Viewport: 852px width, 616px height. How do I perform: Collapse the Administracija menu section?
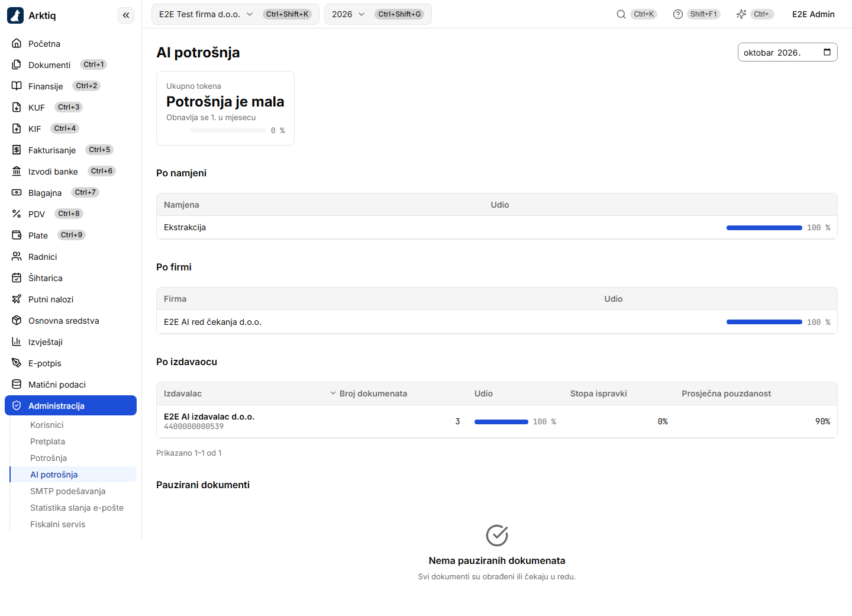coord(70,405)
